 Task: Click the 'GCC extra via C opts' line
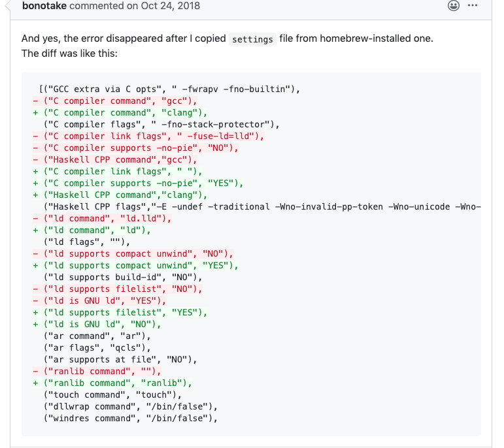[169, 89]
